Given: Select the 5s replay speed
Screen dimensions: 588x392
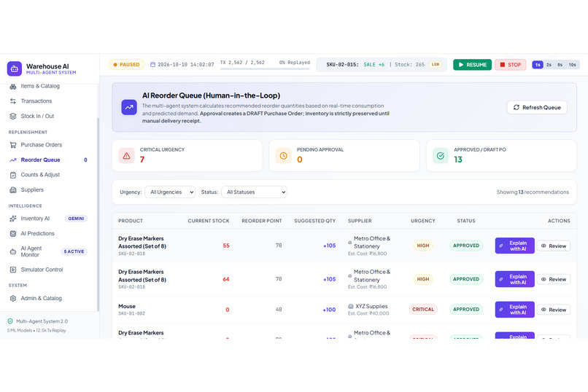Looking at the screenshot, I should click(560, 65).
